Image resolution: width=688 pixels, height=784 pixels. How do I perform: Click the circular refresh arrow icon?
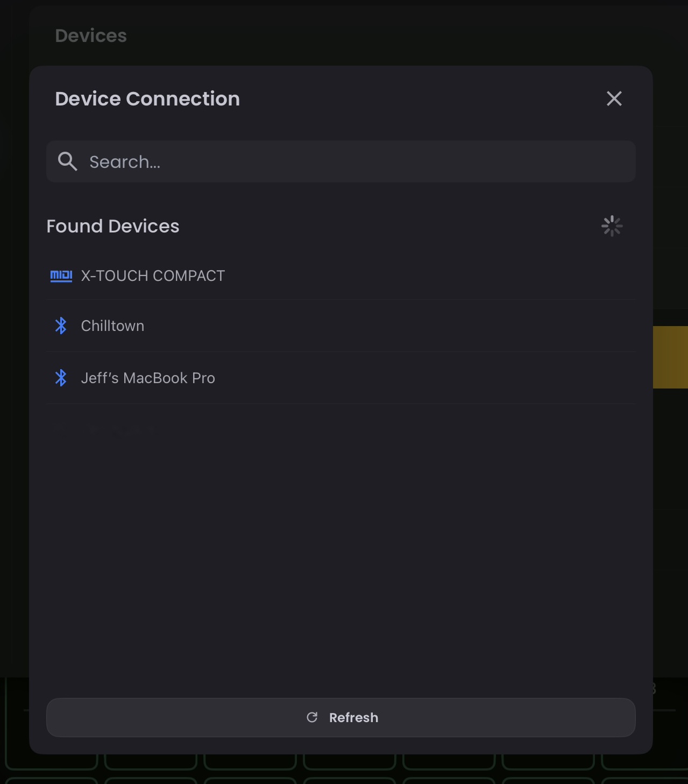coord(313,717)
